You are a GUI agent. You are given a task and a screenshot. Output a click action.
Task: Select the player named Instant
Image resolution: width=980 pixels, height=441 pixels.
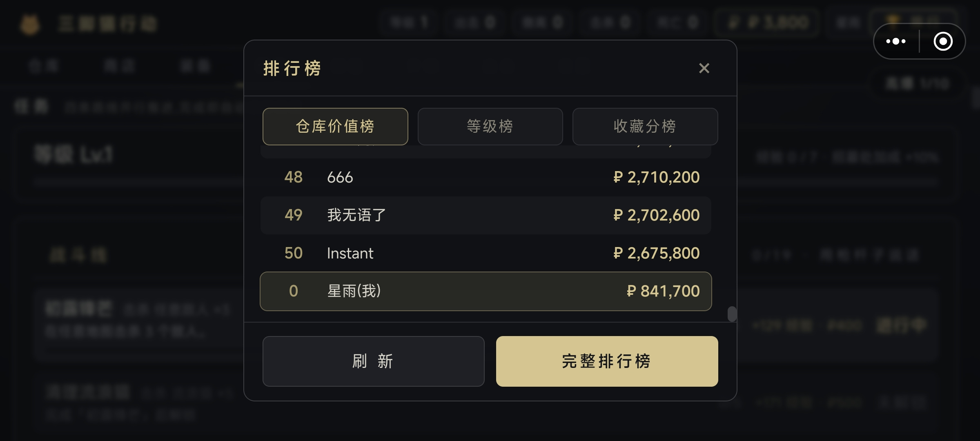click(x=350, y=253)
